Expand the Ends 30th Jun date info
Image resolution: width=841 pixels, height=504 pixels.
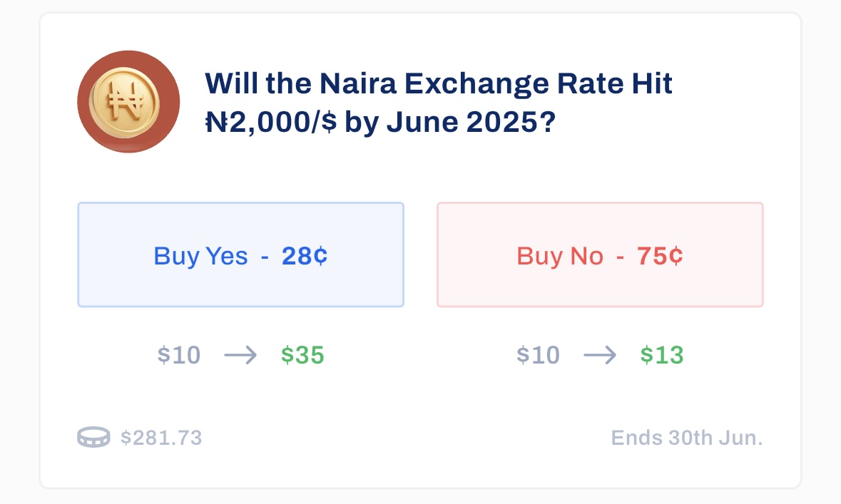[686, 437]
